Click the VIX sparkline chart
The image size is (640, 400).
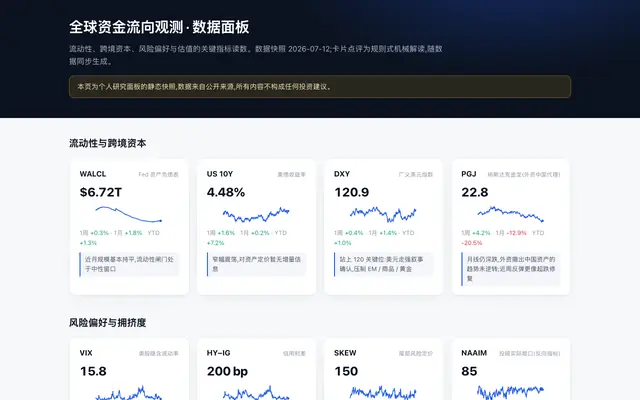pyautogui.click(x=129, y=393)
